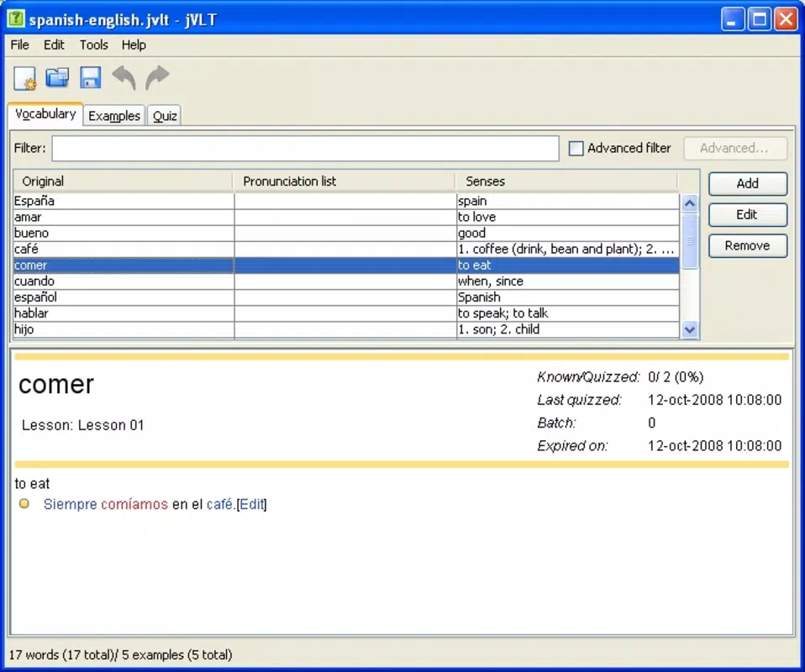Viewport: 805px width, 672px height.
Task: Select the 'bueno' vocabulary row
Action: point(346,233)
